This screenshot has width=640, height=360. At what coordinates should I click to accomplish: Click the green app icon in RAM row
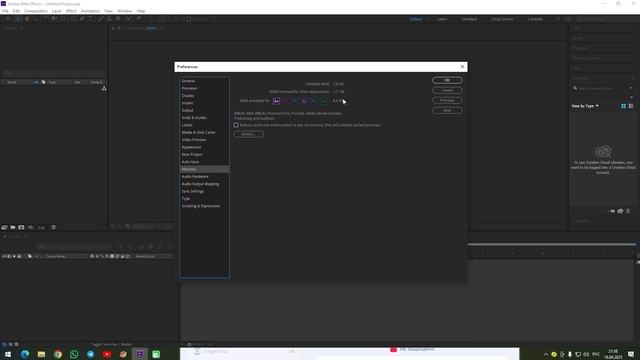click(x=324, y=101)
